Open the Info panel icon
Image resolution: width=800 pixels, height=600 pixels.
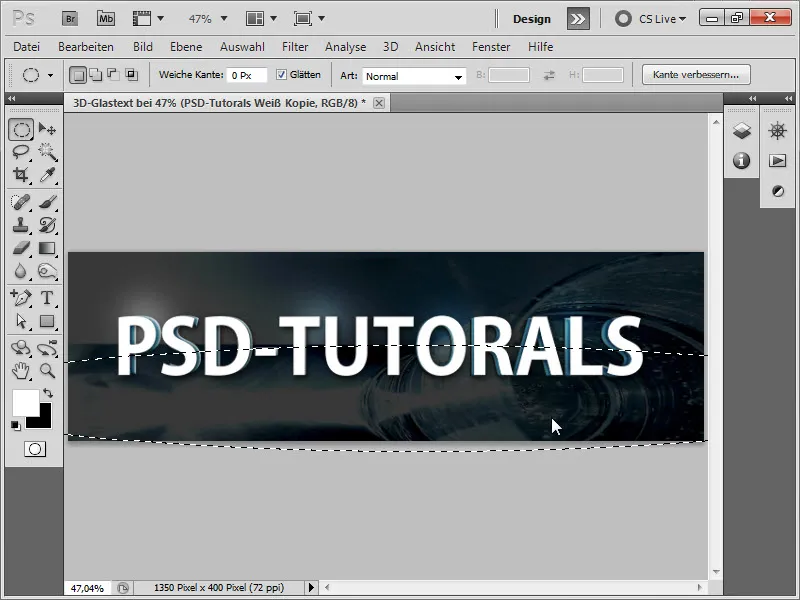coord(741,160)
